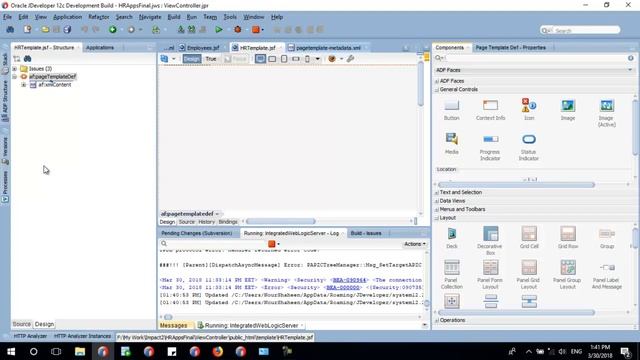Viewport: 640px width, 360px height.
Task: Select the Icon component in General Controls
Action: click(x=529, y=105)
